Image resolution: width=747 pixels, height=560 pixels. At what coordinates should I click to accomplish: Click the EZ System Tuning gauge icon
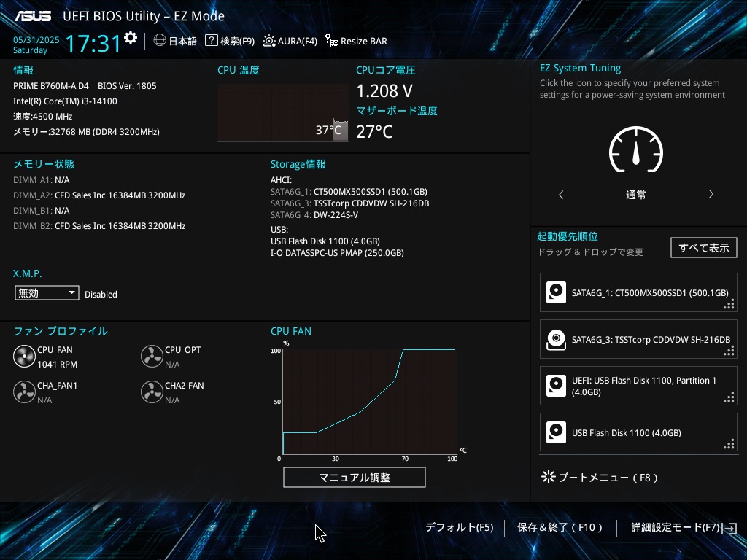tap(636, 149)
